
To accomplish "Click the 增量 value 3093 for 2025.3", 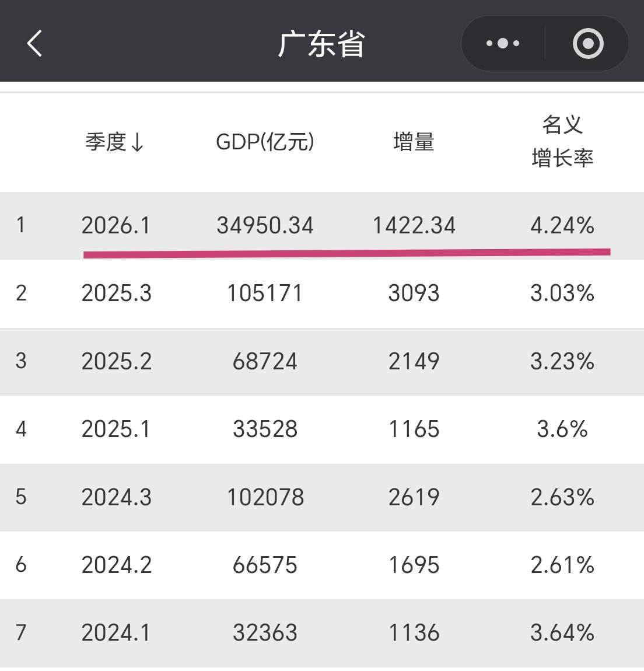I will tap(414, 293).
